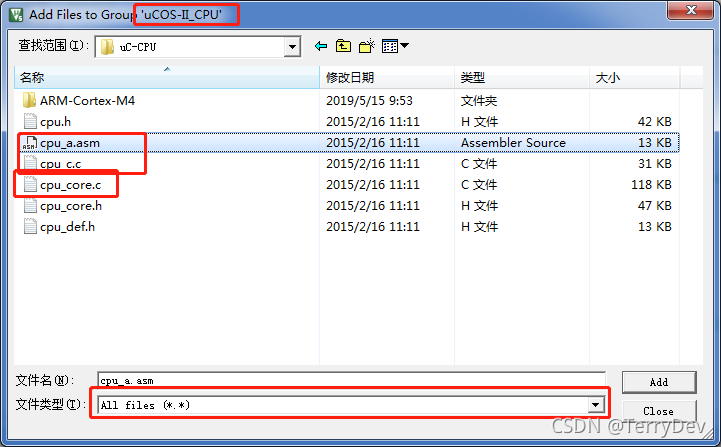The width and height of the screenshot is (721, 447).
Task: Select the cpu_core.c file icon
Action: pyautogui.click(x=30, y=184)
